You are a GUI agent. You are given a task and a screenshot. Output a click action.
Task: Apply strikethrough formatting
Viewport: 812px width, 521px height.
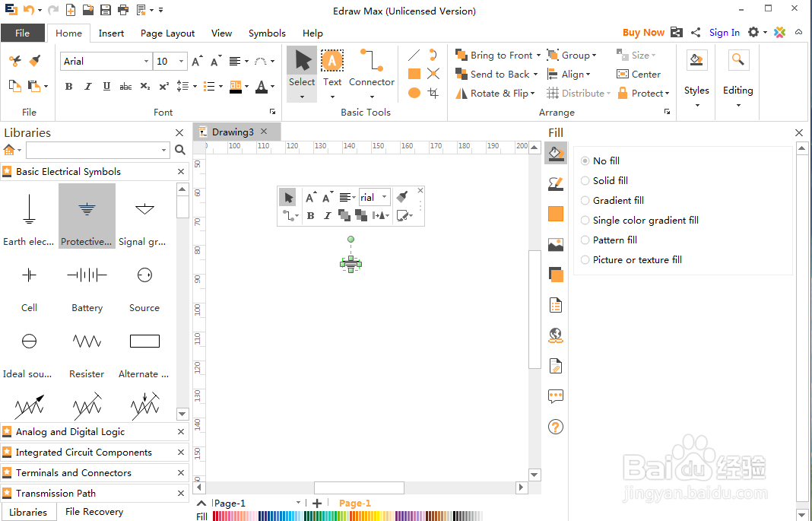point(125,87)
